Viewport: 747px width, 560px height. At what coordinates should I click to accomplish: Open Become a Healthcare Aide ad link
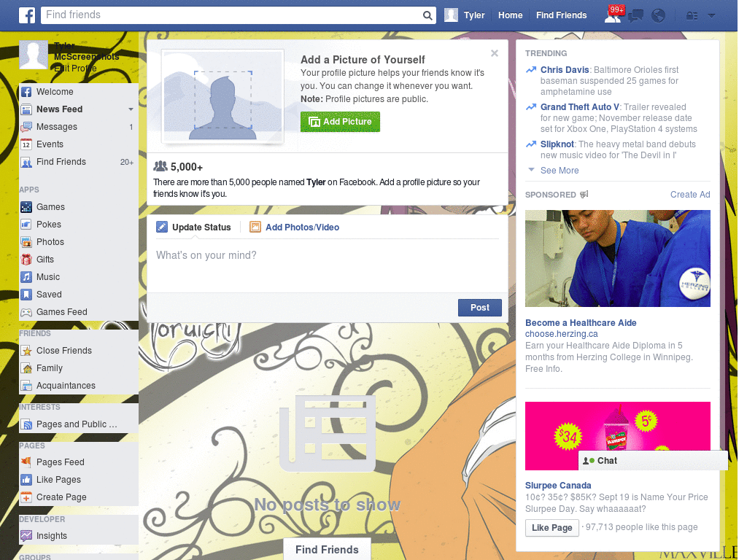pyautogui.click(x=581, y=323)
